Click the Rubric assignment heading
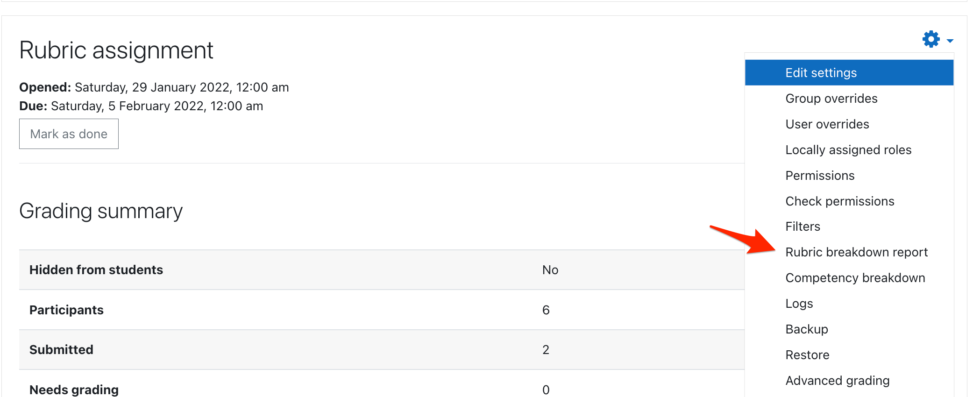 point(116,50)
